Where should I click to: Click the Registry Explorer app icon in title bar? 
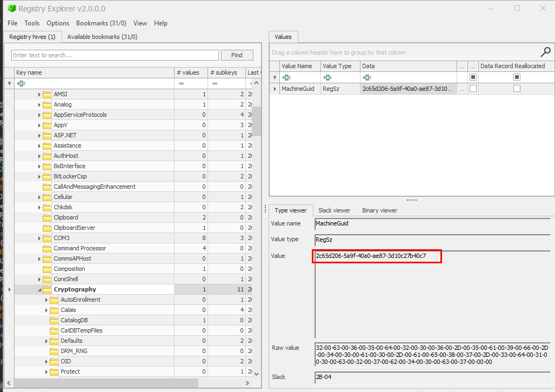point(12,8)
